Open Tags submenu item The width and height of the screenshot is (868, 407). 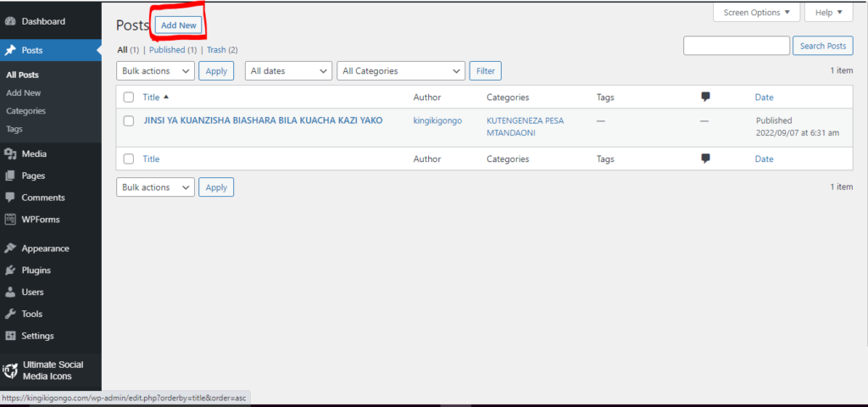[14, 129]
